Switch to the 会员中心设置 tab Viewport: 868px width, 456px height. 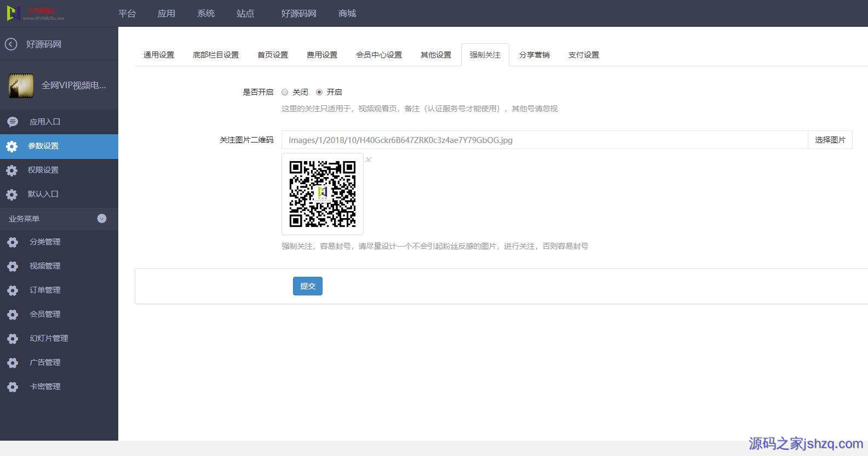coord(379,55)
